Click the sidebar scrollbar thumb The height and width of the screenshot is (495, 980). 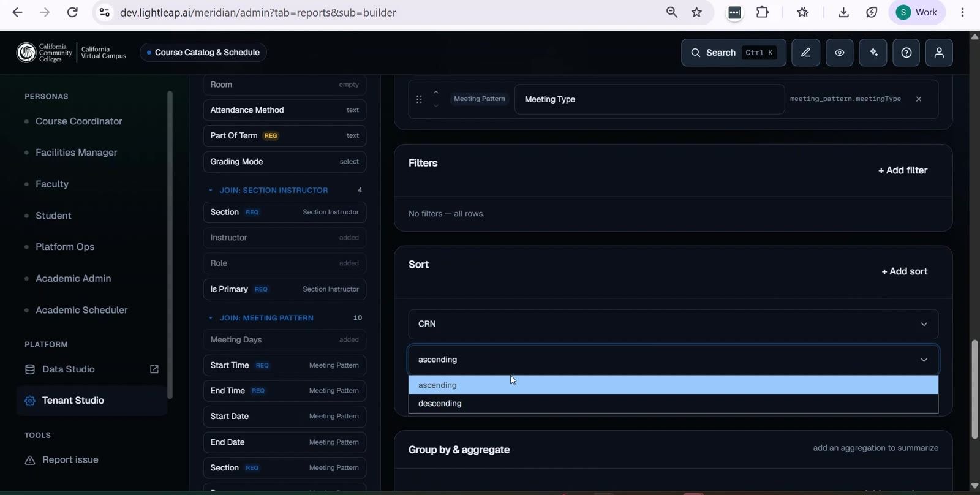(x=170, y=245)
